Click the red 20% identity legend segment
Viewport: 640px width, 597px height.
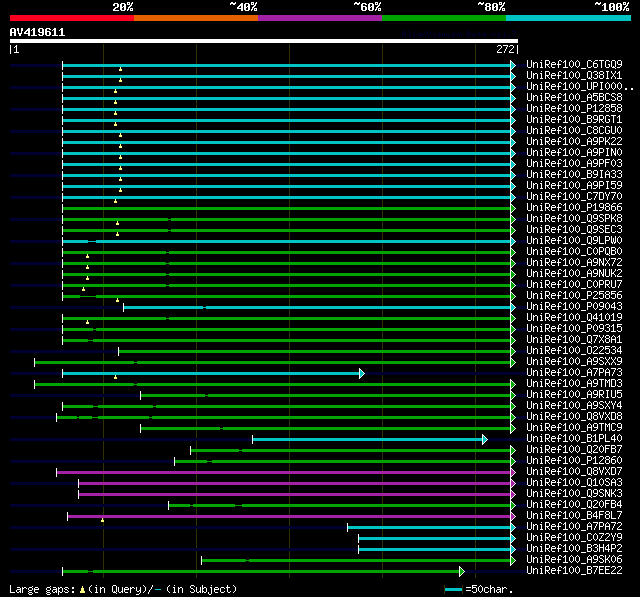[x=72, y=18]
